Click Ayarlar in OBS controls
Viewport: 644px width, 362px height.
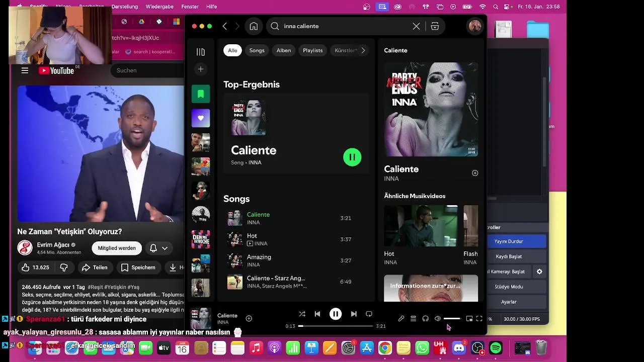509,302
